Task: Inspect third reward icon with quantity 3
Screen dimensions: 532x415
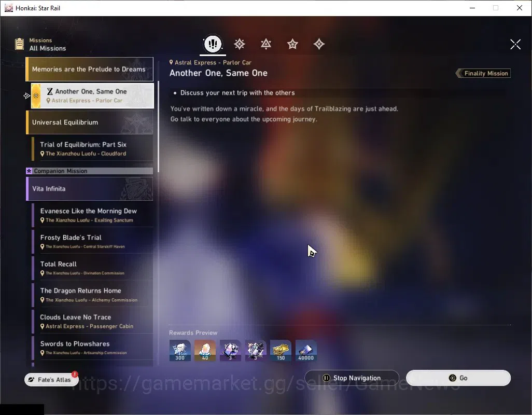Action: coord(230,351)
